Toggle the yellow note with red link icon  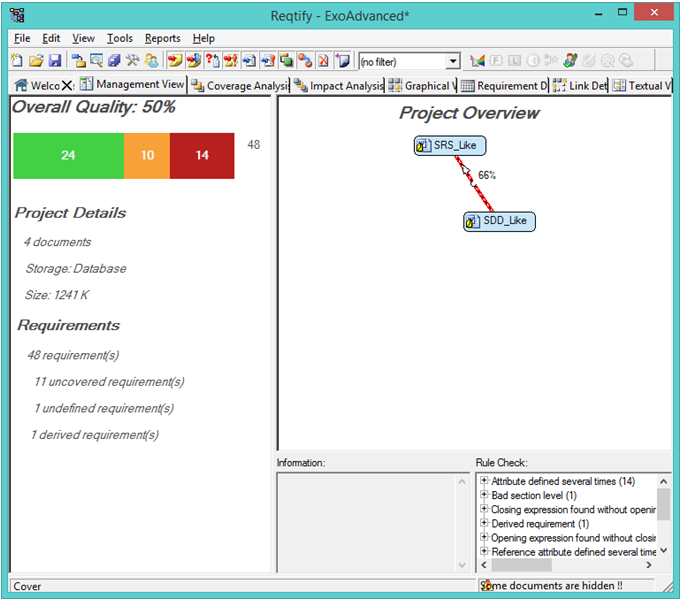(175, 60)
